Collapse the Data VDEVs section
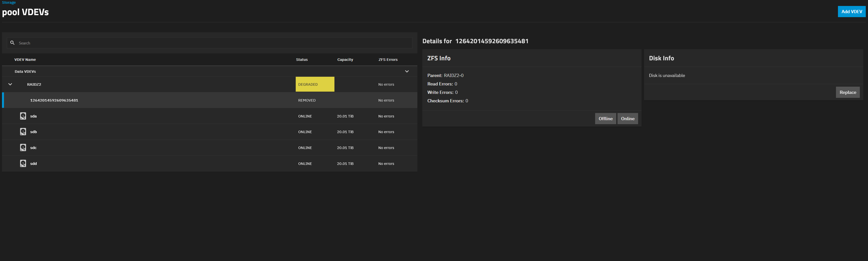 tap(407, 72)
